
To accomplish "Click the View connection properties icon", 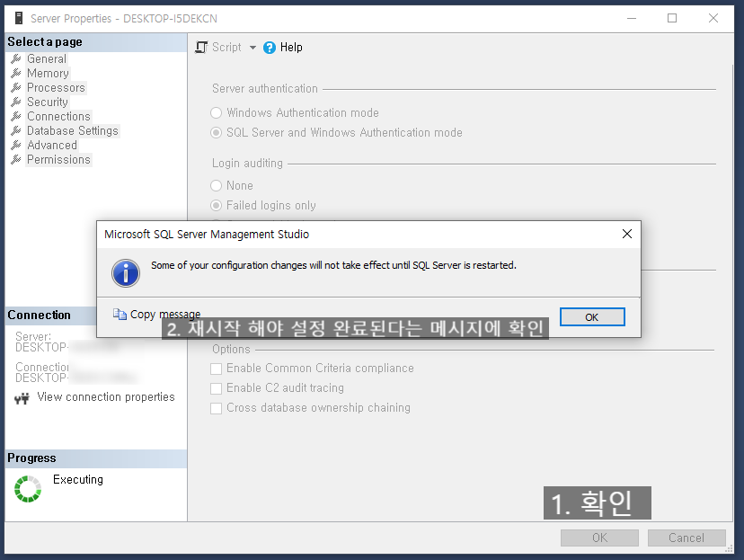I will pos(22,398).
